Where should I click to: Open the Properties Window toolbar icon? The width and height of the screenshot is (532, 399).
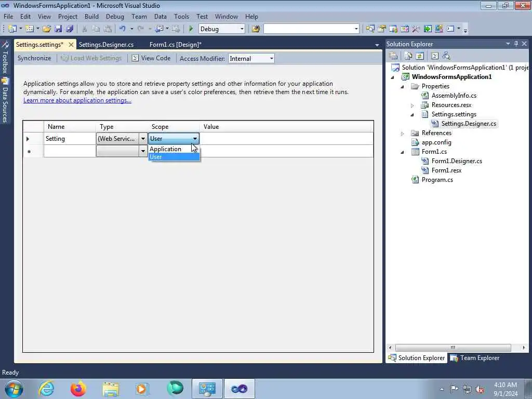click(x=382, y=29)
